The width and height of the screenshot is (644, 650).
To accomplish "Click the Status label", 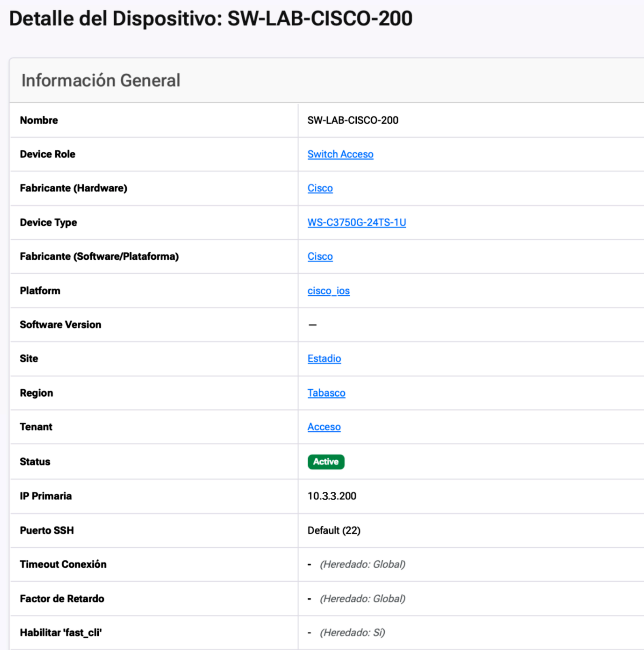I will tap(35, 462).
